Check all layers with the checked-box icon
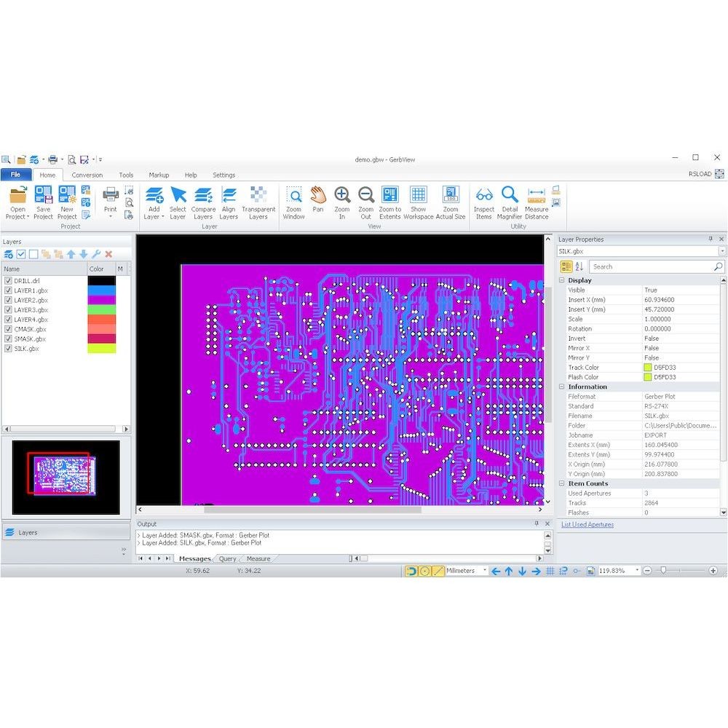The image size is (728, 728). tap(20, 254)
